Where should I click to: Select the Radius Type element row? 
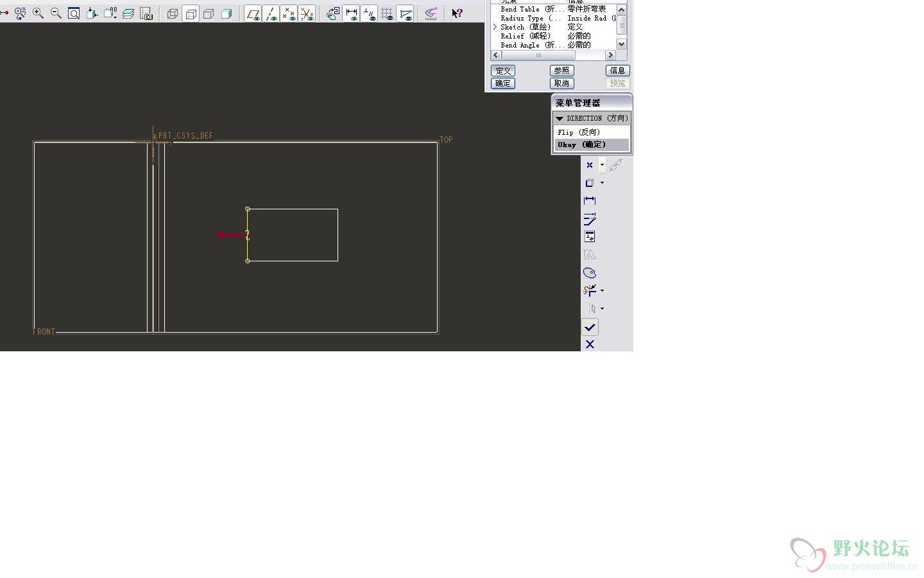554,18
